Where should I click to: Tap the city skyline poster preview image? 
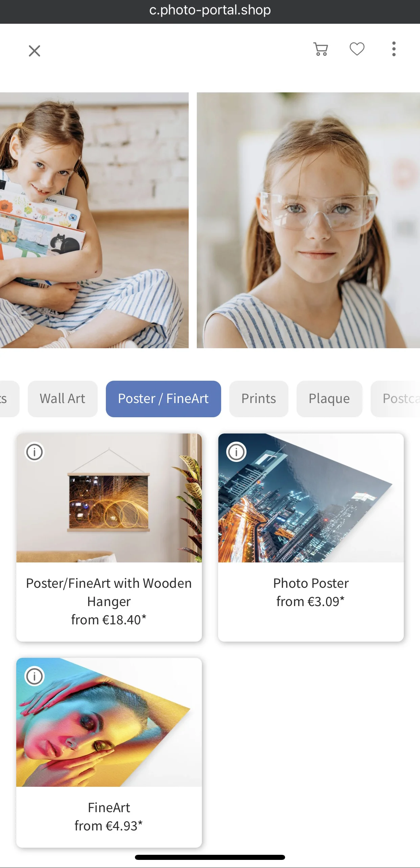[x=311, y=498]
